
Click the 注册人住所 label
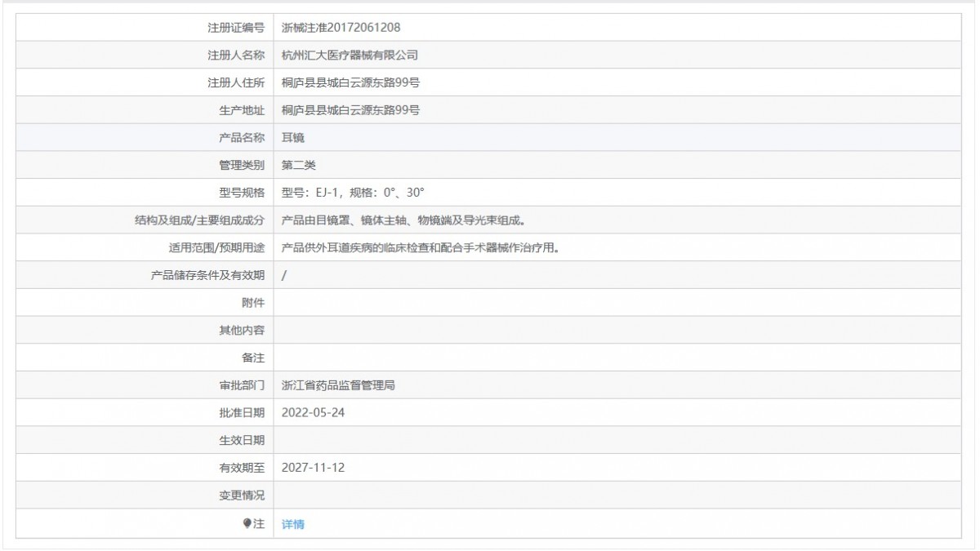pos(236,83)
